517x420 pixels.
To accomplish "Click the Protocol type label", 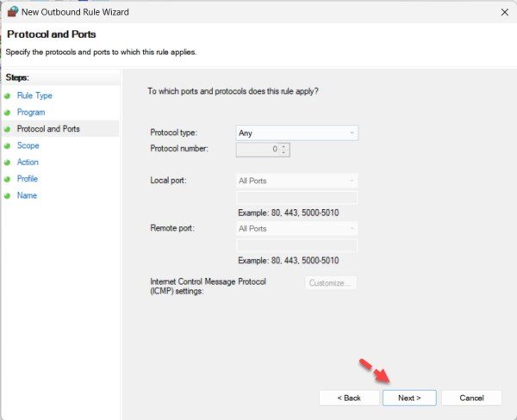I will click(173, 133).
